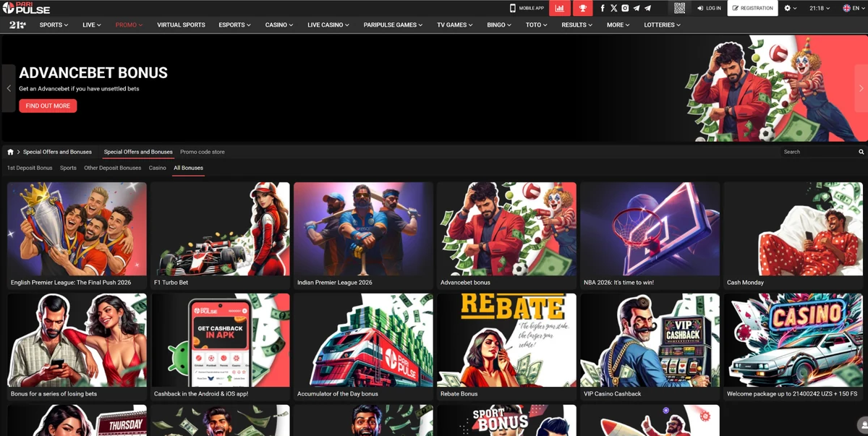Screen dimensions: 868x436
Task: Click the UK flag language icon
Action: coord(847,8)
